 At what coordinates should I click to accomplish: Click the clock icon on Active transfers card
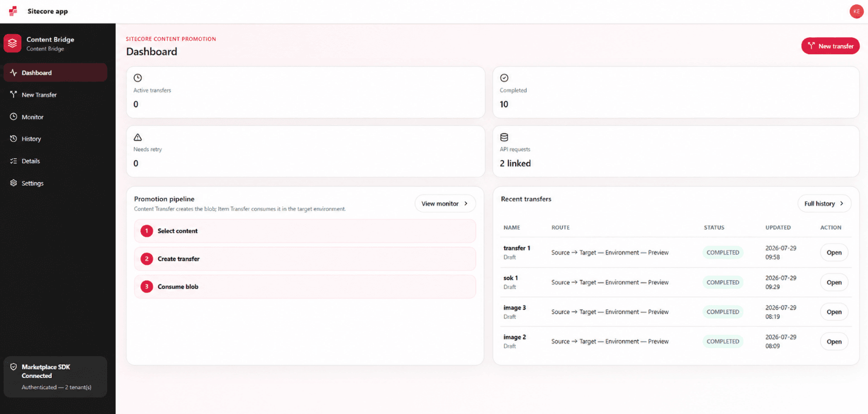pos(137,78)
